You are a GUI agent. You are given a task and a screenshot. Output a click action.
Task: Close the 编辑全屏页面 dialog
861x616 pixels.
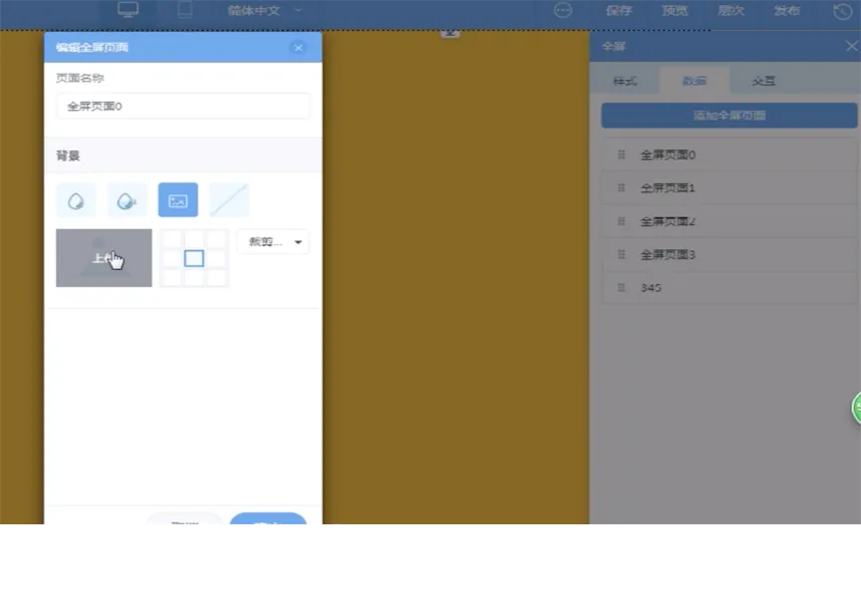(298, 48)
